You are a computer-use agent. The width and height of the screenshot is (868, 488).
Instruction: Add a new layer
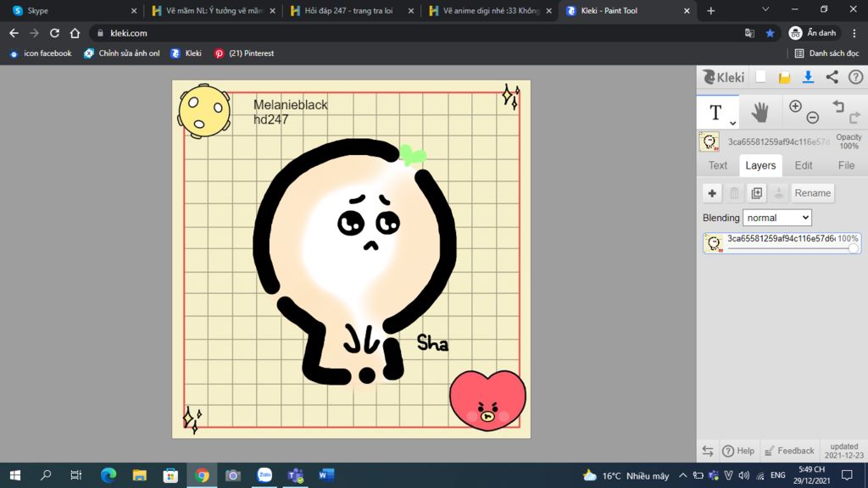712,193
